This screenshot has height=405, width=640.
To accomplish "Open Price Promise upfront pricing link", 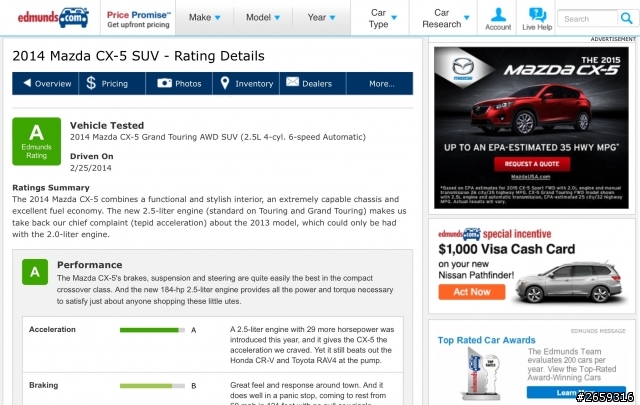I will click(138, 19).
